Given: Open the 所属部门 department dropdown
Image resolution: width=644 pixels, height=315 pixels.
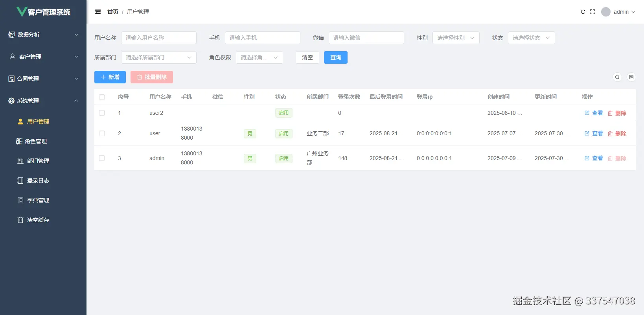Looking at the screenshot, I should point(159,57).
